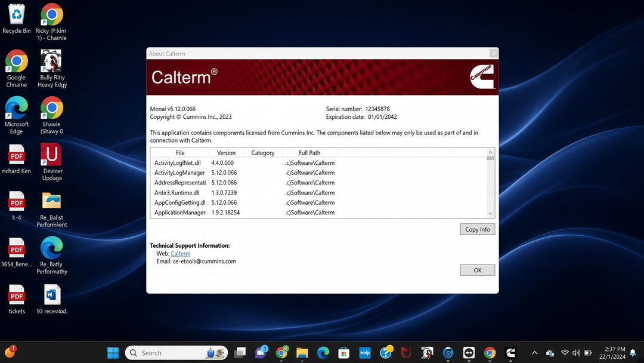The height and width of the screenshot is (363, 644).
Task: Open the blue walp taskbar app
Action: [365, 353]
